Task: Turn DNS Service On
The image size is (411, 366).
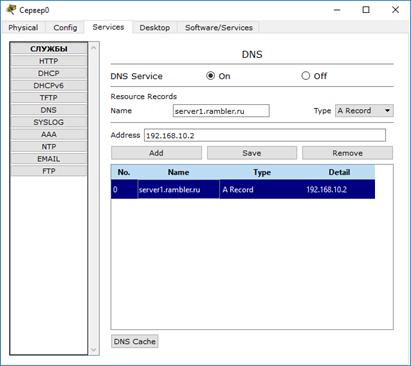Action: coord(210,76)
